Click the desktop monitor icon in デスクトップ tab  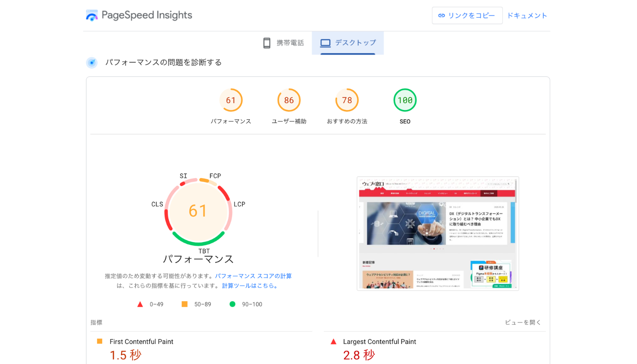[x=325, y=43]
